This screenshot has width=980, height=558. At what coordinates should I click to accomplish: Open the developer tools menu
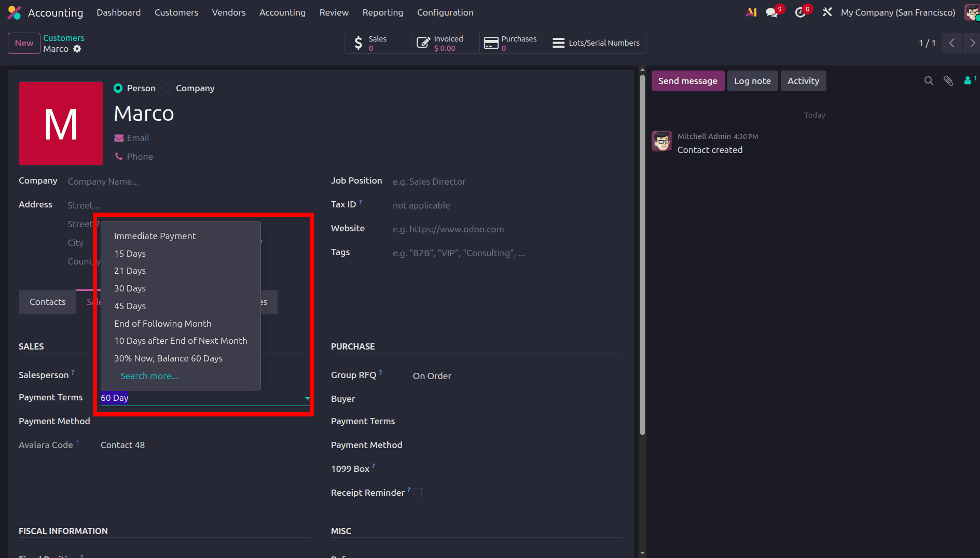pyautogui.click(x=827, y=11)
